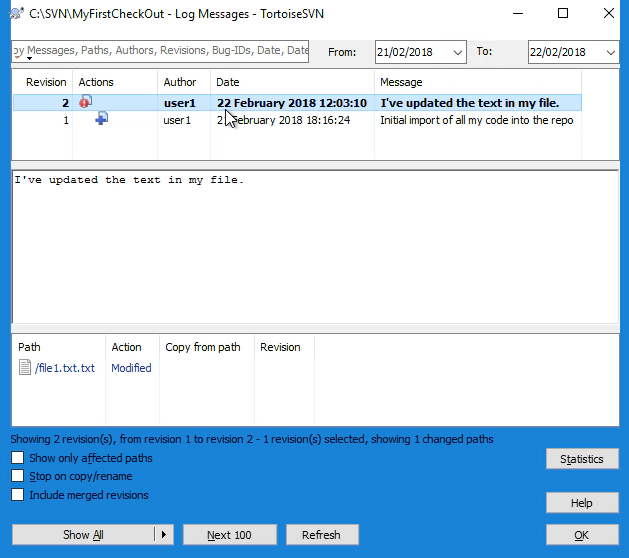This screenshot has height=558, width=629.
Task: Click revision number 2 cell
Action: (x=65, y=103)
